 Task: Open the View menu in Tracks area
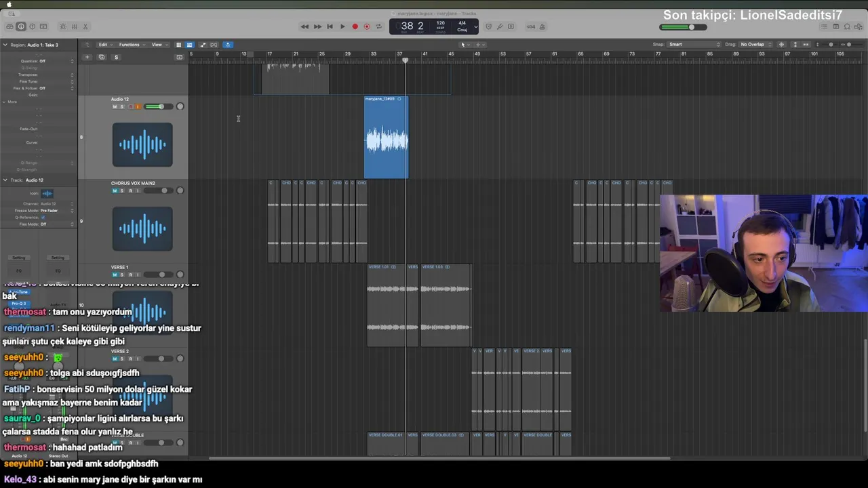tap(159, 45)
